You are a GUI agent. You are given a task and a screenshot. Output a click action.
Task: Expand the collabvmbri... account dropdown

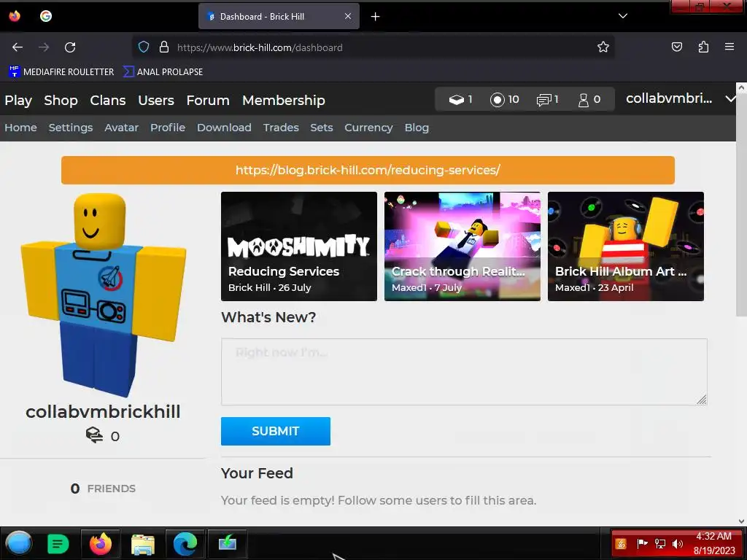click(x=681, y=98)
